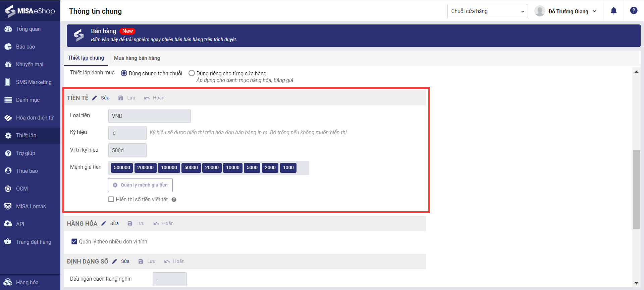Open Tổng quan dashboard icon
This screenshot has width=644, height=290.
(x=8, y=29)
